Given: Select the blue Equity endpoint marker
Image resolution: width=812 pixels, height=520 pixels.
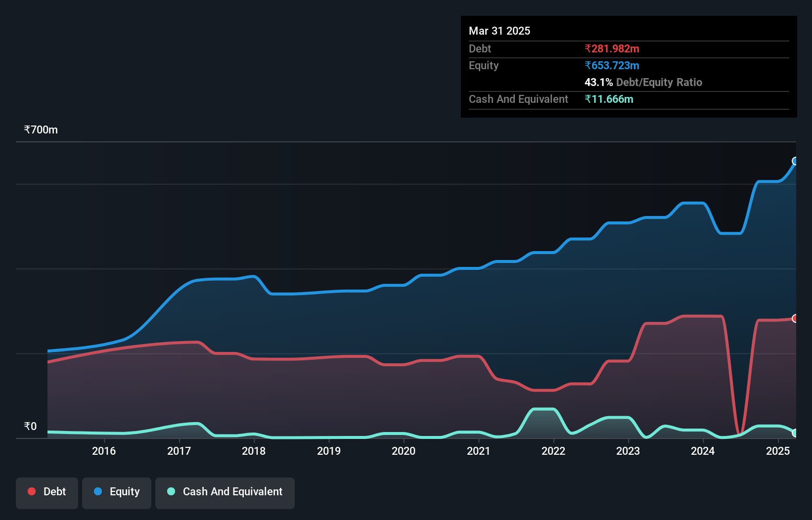Looking at the screenshot, I should pyautogui.click(x=795, y=161).
